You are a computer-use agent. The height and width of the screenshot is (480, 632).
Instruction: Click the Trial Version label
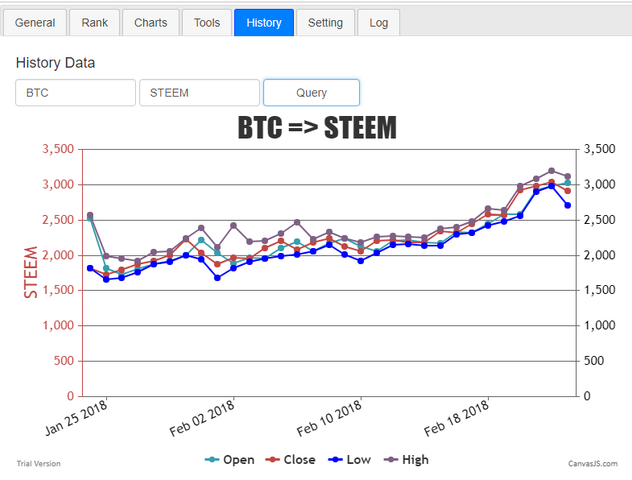[39, 463]
